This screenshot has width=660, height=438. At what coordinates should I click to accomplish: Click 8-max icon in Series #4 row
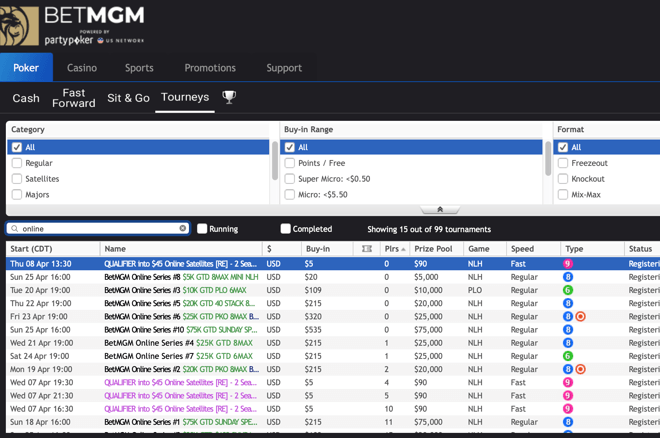click(567, 343)
